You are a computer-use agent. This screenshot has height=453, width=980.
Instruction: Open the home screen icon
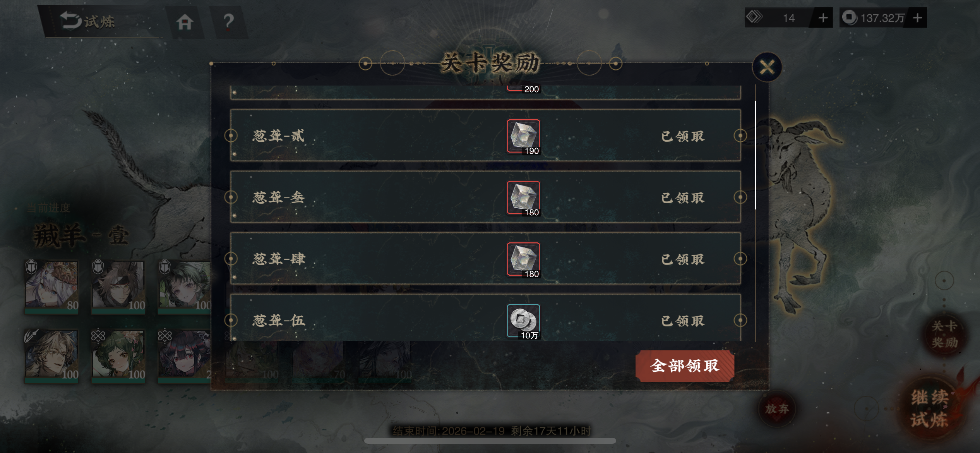tap(185, 22)
